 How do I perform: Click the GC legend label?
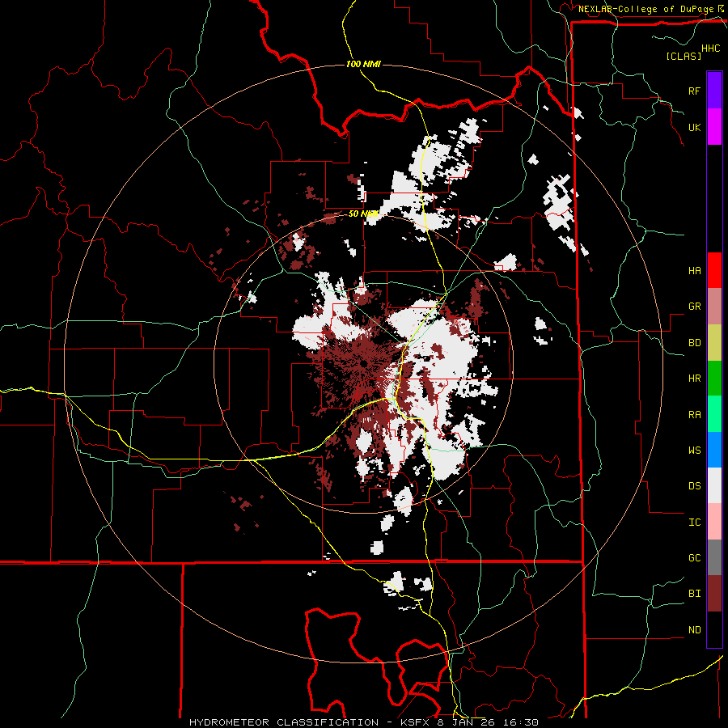pos(694,558)
